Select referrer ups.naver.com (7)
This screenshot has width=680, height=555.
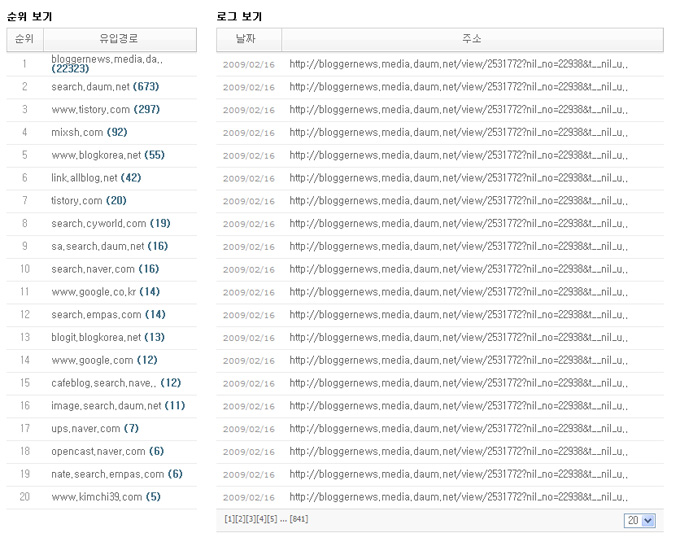95,429
